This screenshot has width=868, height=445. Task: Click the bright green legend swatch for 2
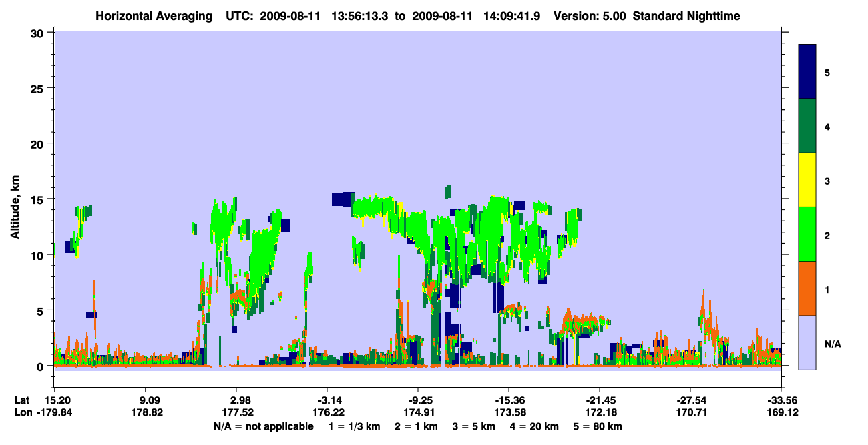(807, 234)
